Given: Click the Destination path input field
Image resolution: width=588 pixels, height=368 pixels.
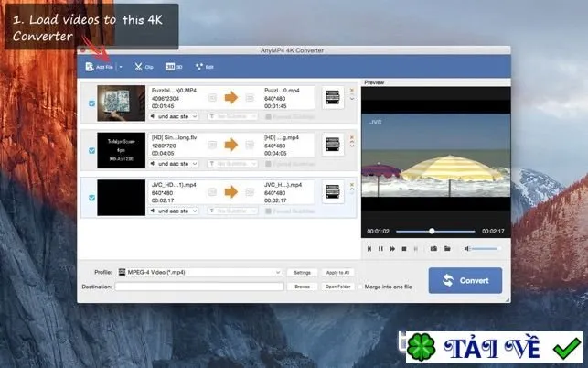Looking at the screenshot, I should point(199,287).
